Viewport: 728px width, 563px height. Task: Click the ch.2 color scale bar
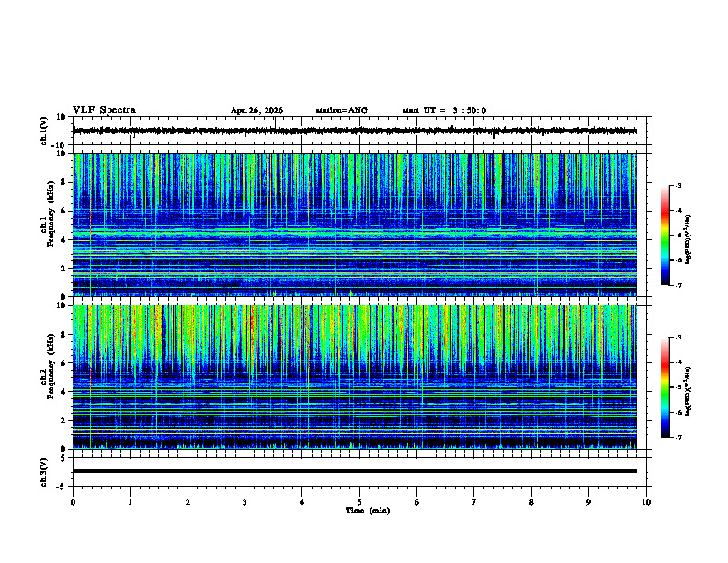(x=665, y=387)
